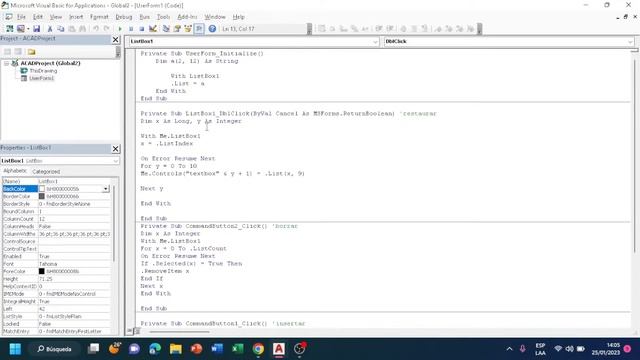Open Properties Window from the toolbar
640x360 pixels.
177,29
